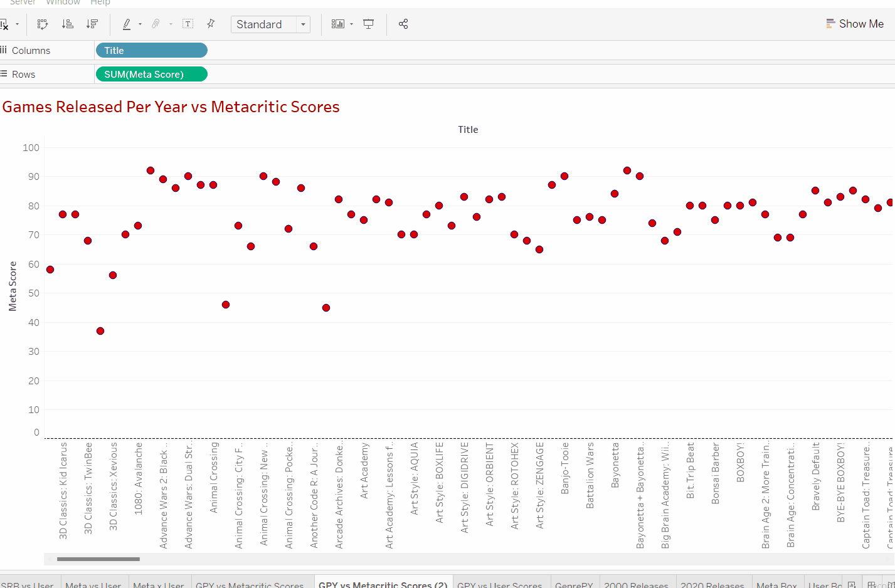Open the Window menu
895x588 pixels.
(63, 3)
